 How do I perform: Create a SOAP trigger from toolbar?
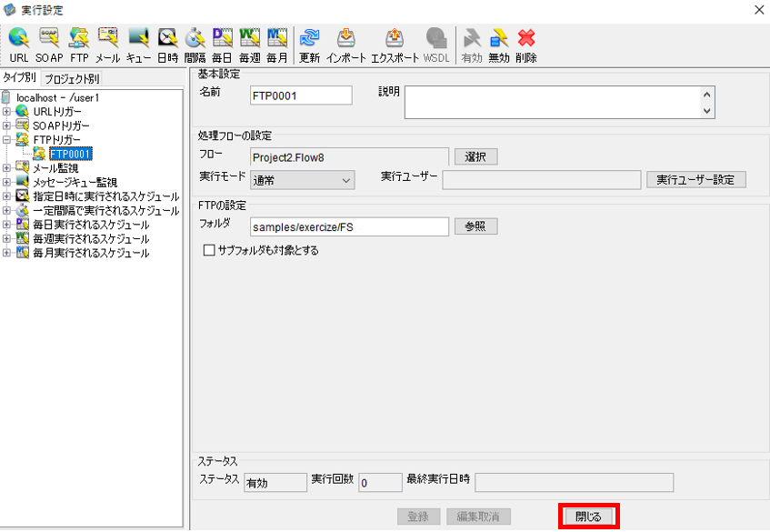click(x=49, y=45)
